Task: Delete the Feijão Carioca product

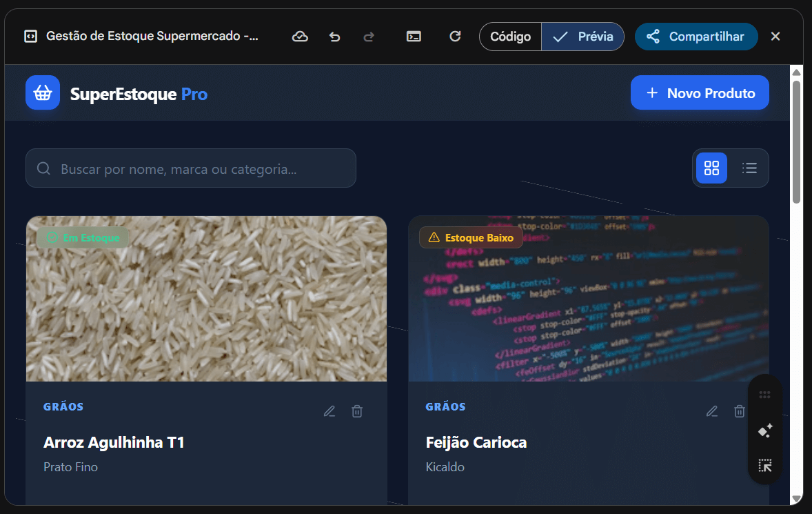Action: point(740,411)
